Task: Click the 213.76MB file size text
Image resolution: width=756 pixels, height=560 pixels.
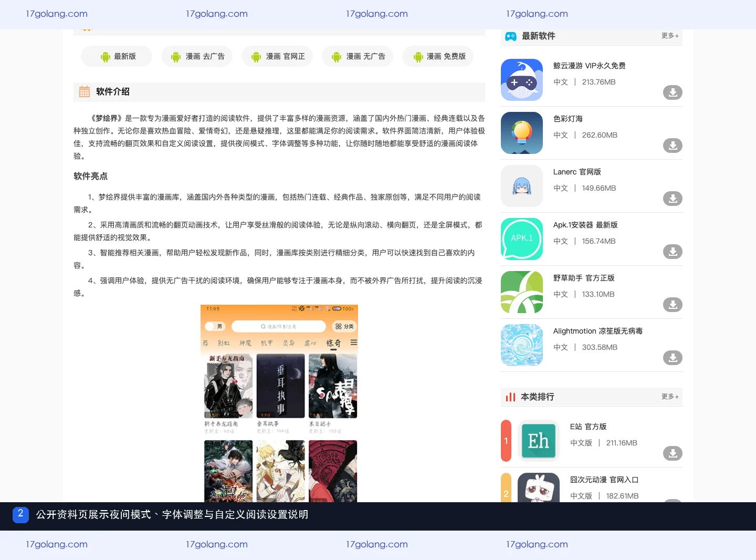Action: pyautogui.click(x=598, y=82)
